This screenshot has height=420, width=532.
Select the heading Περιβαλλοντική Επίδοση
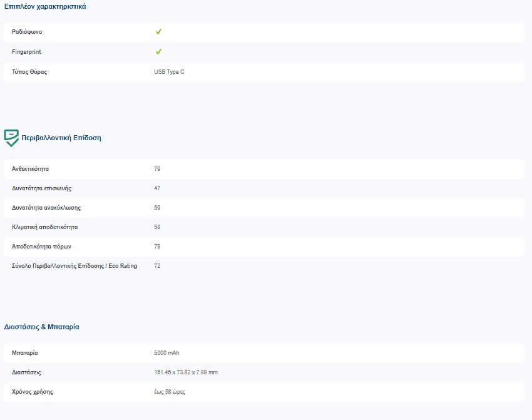61,138
